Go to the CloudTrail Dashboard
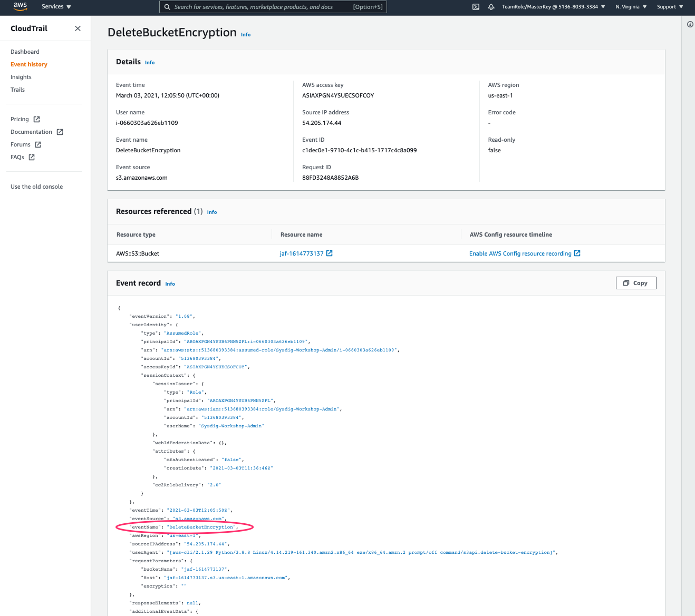 25,52
